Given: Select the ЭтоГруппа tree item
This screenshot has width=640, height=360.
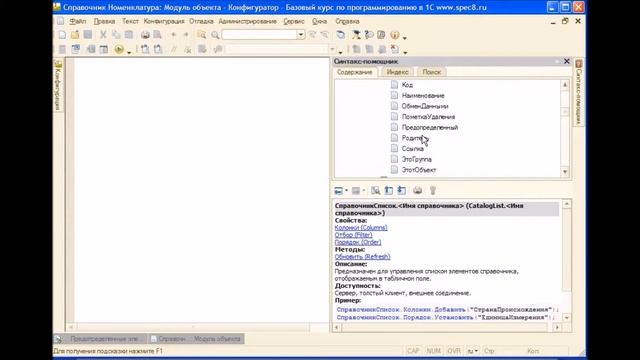Looking at the screenshot, I should click(416, 159).
